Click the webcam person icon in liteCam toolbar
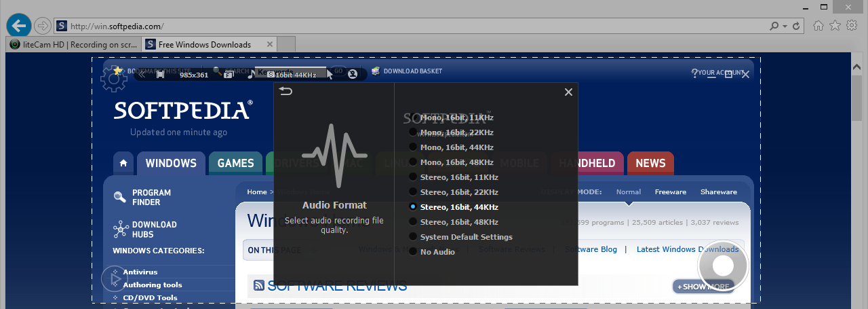Screen dimensions: 868x309 [x=353, y=74]
